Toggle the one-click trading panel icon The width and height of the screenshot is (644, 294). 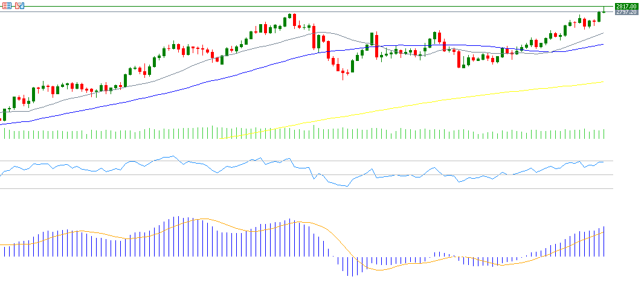(x=20, y=6)
